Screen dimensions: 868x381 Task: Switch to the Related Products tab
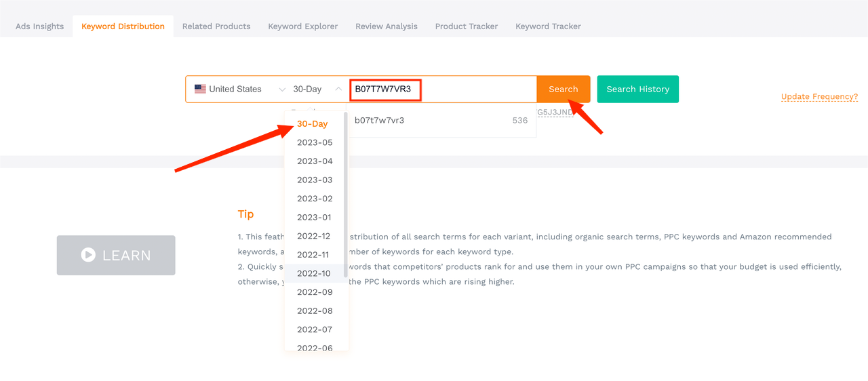(216, 26)
